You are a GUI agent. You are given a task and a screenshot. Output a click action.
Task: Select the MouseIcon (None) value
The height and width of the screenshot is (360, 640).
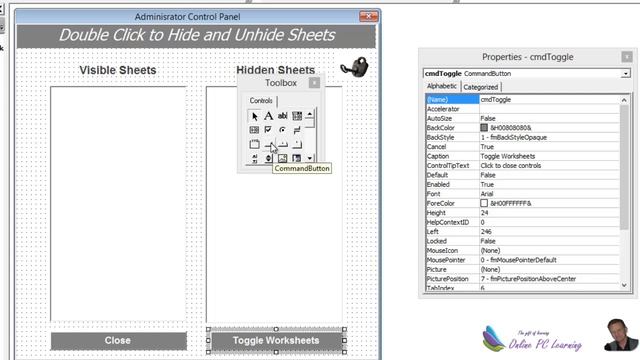[549, 251]
